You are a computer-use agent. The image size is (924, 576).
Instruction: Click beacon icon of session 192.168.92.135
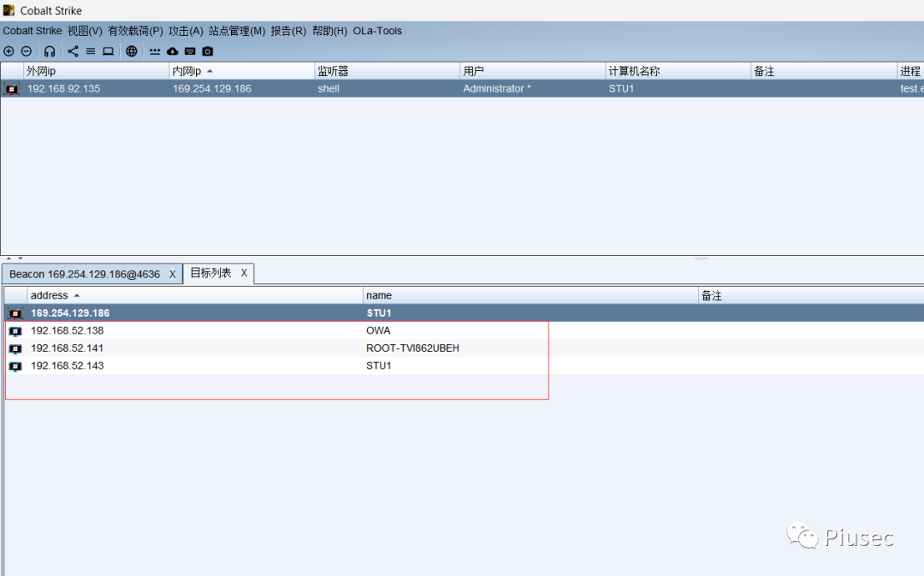(12, 89)
